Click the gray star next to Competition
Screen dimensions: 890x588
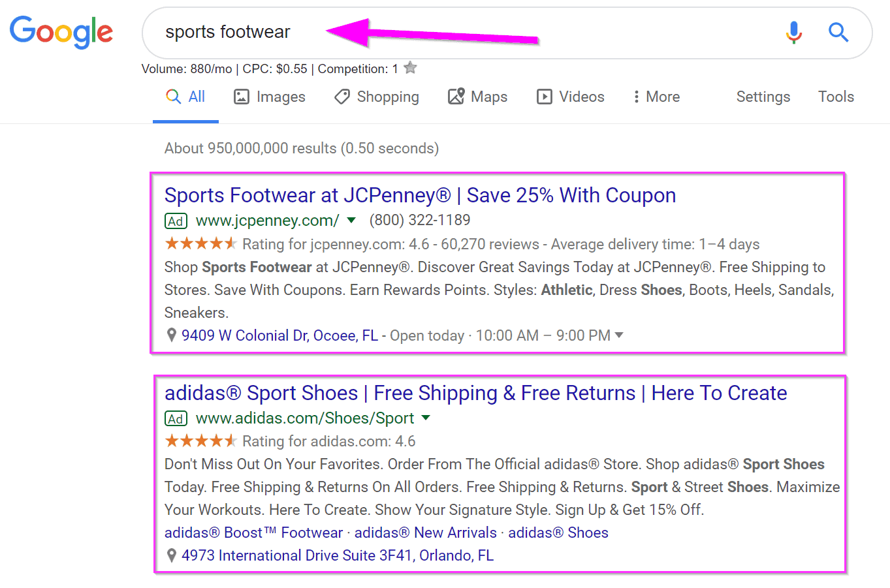click(410, 67)
